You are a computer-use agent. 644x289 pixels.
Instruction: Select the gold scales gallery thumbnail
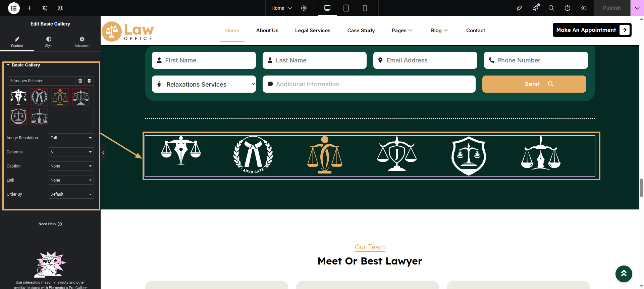click(x=60, y=97)
